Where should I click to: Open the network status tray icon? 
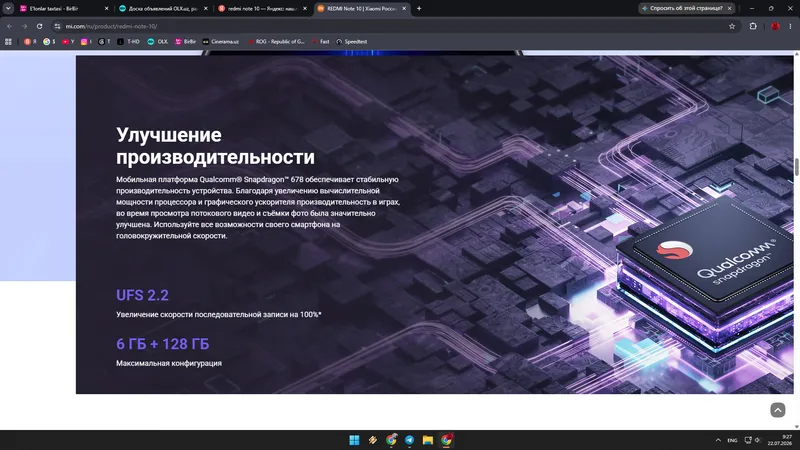748,440
